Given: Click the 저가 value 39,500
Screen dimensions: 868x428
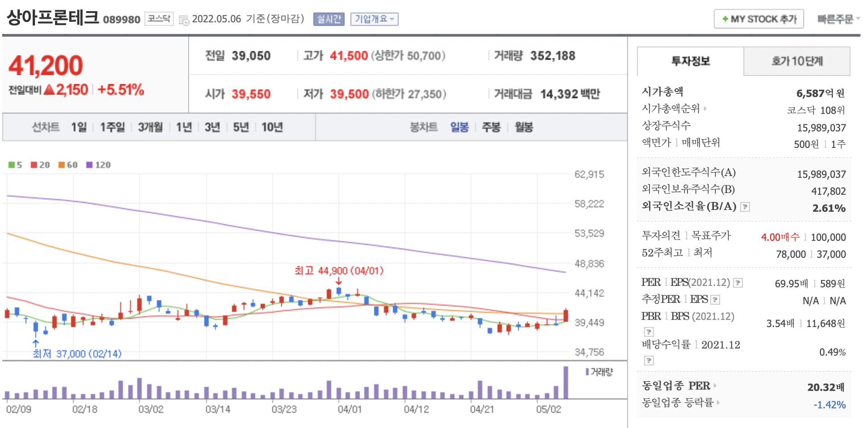Looking at the screenshot, I should click(350, 94).
